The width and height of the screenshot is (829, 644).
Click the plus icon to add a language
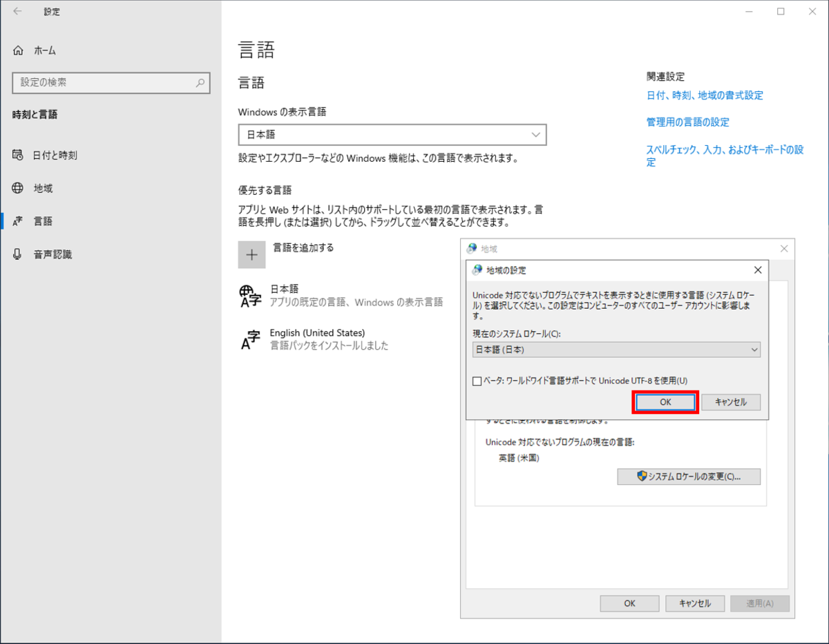click(251, 254)
